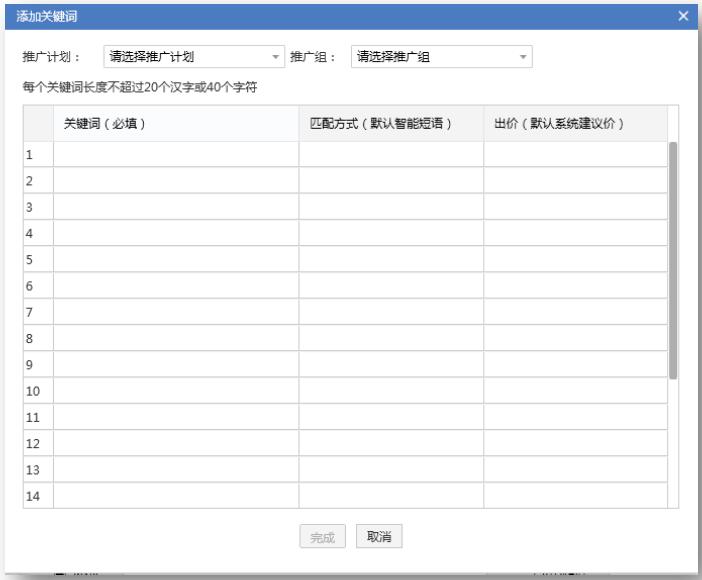The width and height of the screenshot is (702, 580).
Task: Select keyword cell in row 3
Action: point(176,207)
